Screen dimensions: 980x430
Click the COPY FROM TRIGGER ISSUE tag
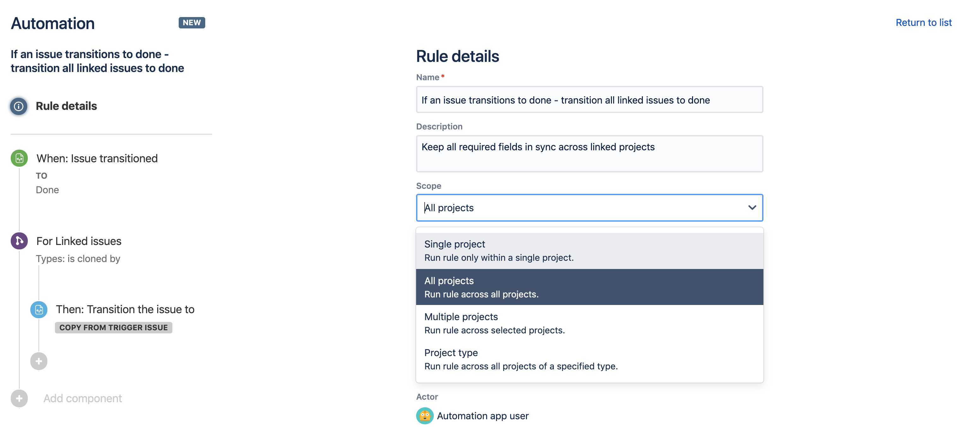coord(113,327)
